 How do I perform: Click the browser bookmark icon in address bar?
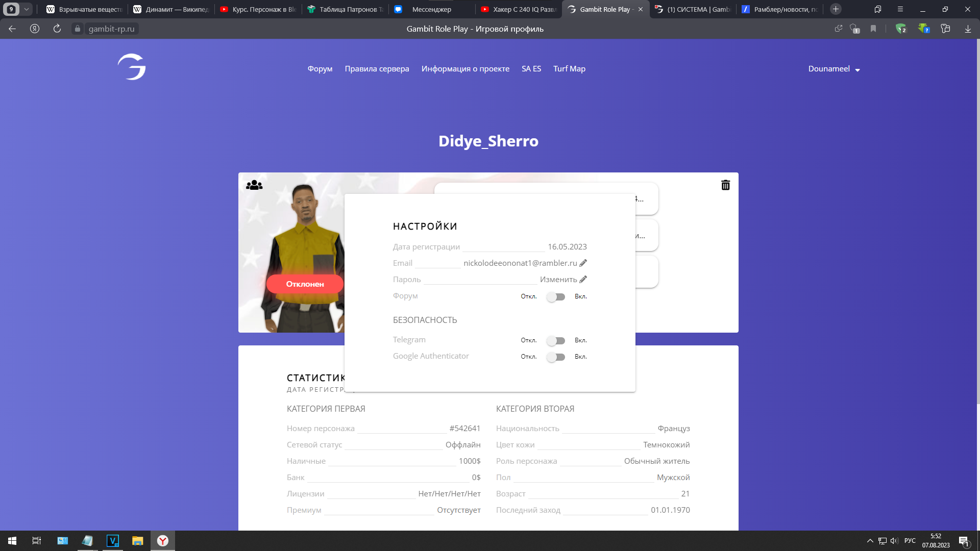coord(873,29)
